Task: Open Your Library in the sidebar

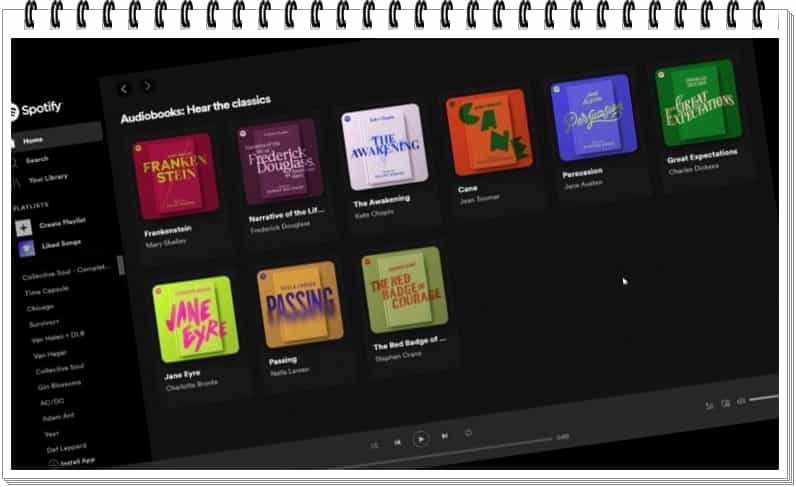Action: point(48,178)
